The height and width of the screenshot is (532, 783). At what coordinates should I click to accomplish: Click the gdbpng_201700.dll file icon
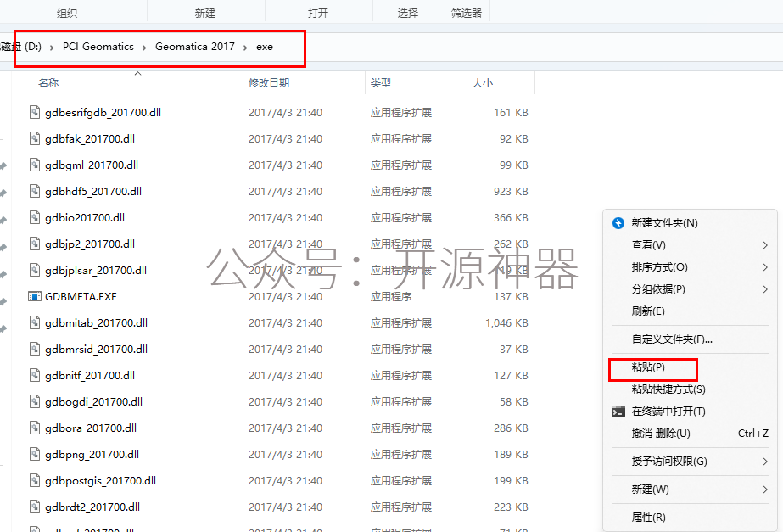pyautogui.click(x=35, y=454)
